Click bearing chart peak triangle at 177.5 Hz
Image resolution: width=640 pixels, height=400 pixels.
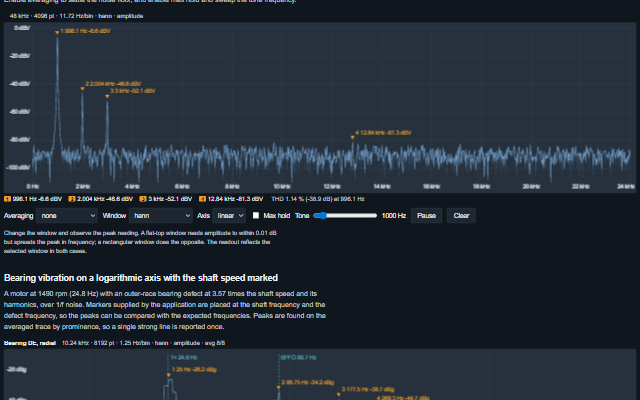click(338, 395)
